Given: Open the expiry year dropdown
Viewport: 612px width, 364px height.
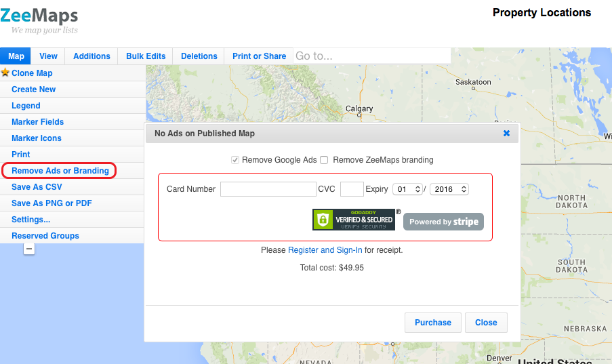Looking at the screenshot, I should [449, 189].
